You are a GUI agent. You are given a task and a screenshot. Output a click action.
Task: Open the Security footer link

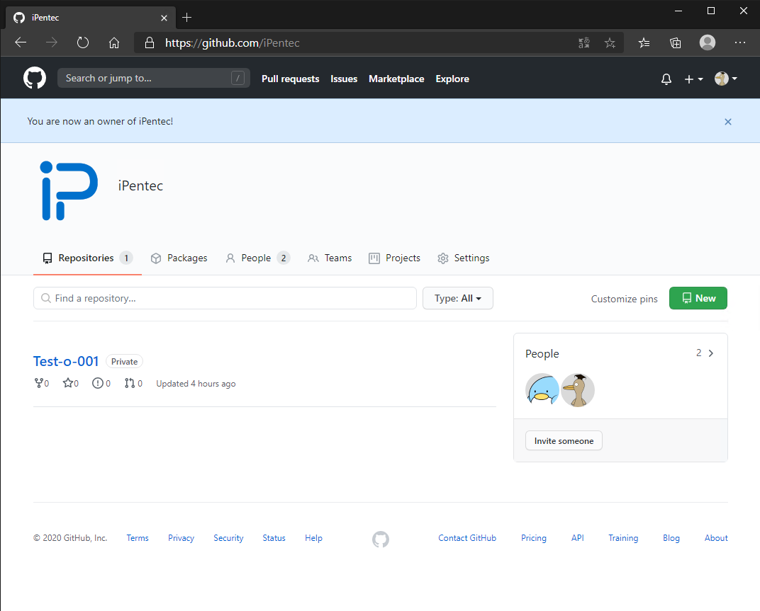pyautogui.click(x=228, y=538)
